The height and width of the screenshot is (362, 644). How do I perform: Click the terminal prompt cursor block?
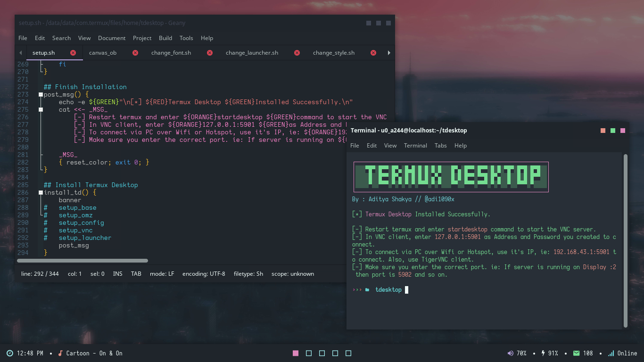pyautogui.click(x=406, y=290)
